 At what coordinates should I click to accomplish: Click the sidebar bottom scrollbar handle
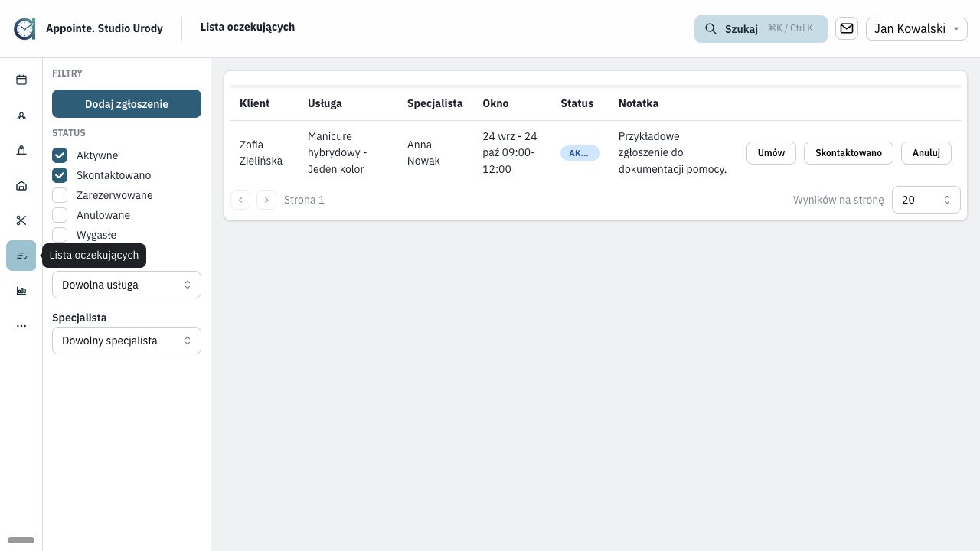pyautogui.click(x=21, y=540)
